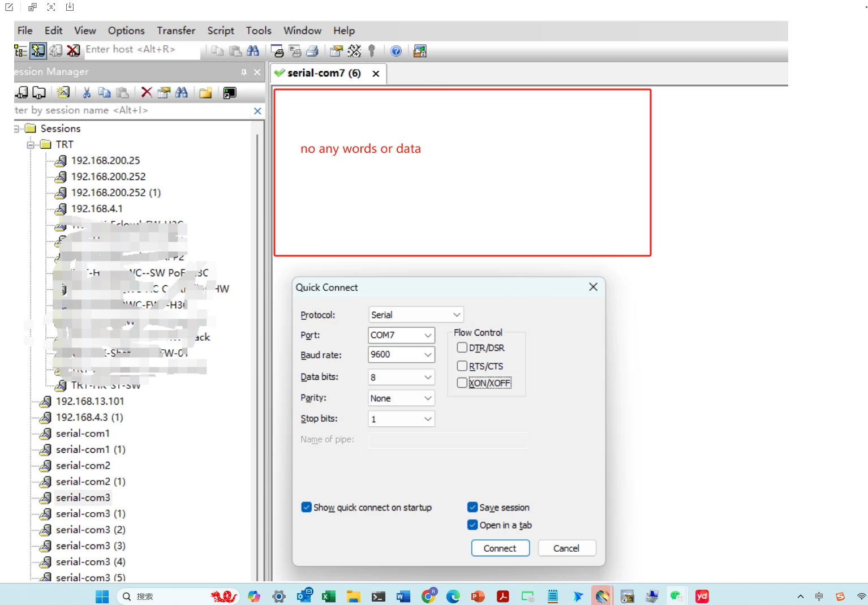This screenshot has width=868, height=605.
Task: Click Cancel in the Quick Connect dialog
Action: 566,548
